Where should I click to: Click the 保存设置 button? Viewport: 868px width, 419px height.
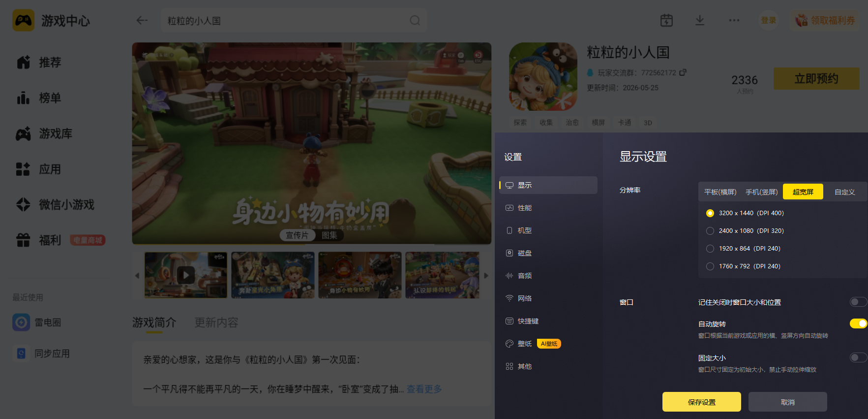point(702,402)
